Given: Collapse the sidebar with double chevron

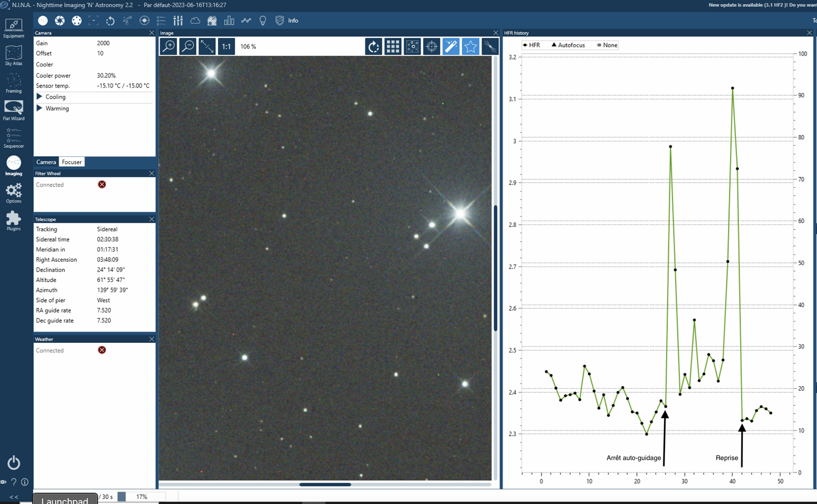Looking at the screenshot, I should click(14, 497).
